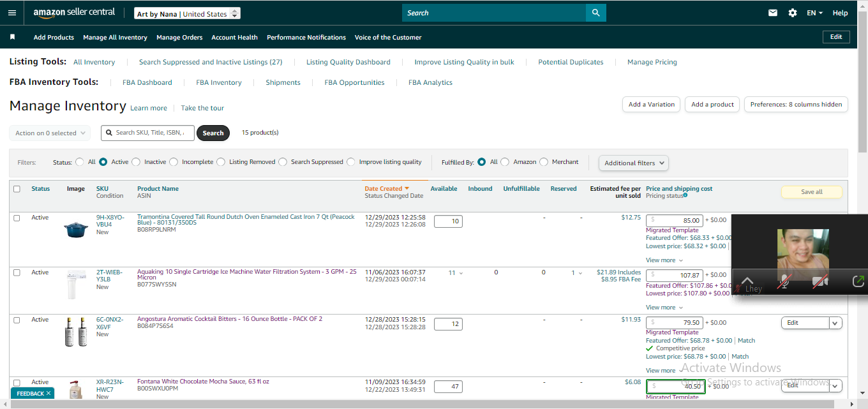Screen dimensions: 868x409
Task: Click the bookmark icon in navigation bar
Action: point(12,37)
